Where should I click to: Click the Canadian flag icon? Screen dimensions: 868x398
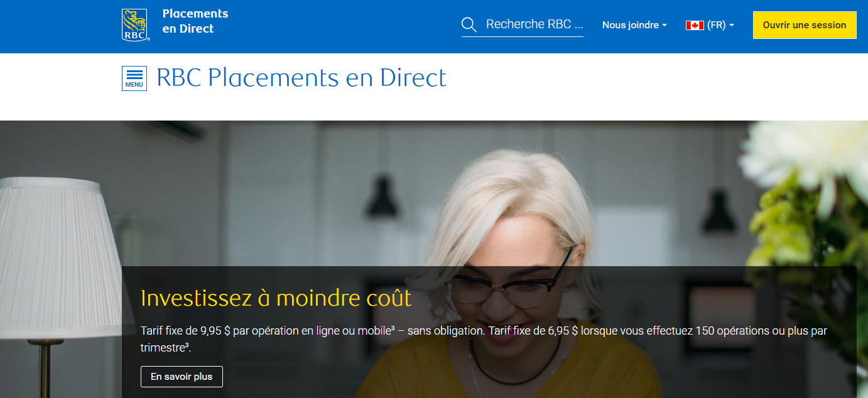pos(695,25)
